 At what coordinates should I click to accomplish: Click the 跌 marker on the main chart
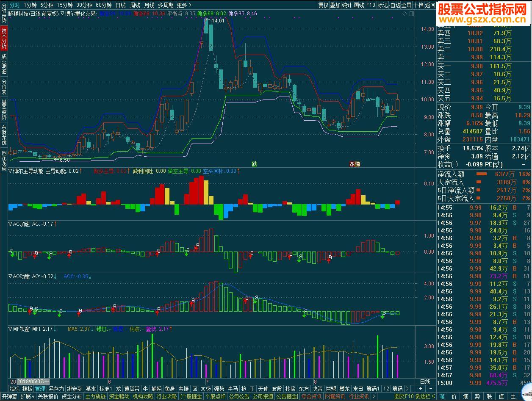coord(255,164)
